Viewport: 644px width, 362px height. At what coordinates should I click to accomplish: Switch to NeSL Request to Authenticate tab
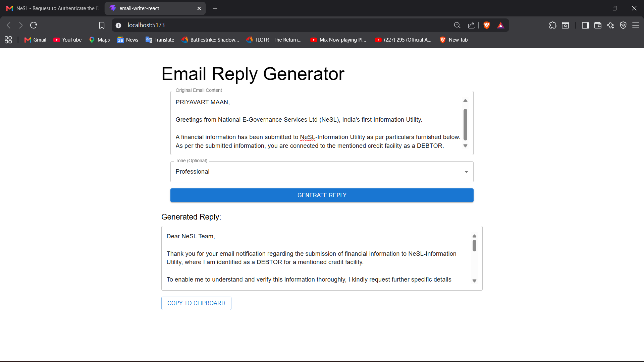[x=53, y=8]
